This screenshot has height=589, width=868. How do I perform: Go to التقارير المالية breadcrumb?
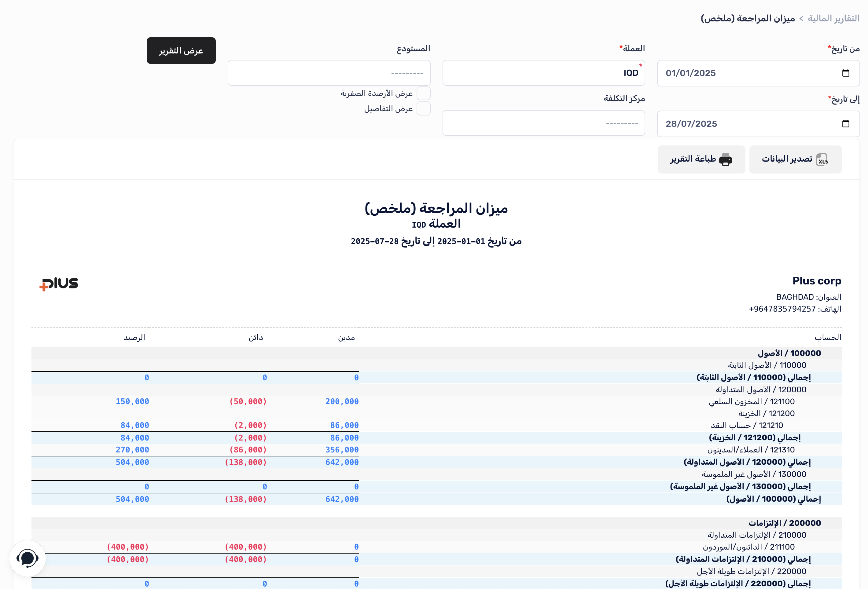point(833,18)
